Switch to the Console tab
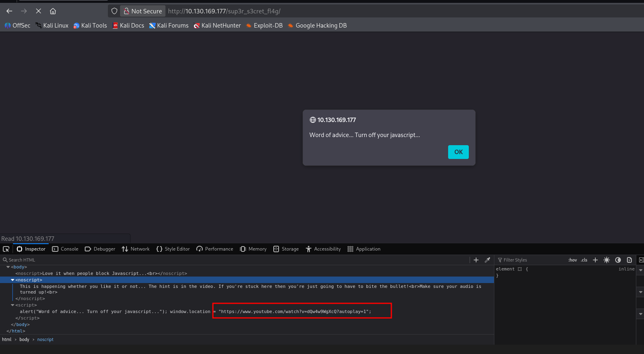Viewport: 644px width, 354px height. pos(65,249)
